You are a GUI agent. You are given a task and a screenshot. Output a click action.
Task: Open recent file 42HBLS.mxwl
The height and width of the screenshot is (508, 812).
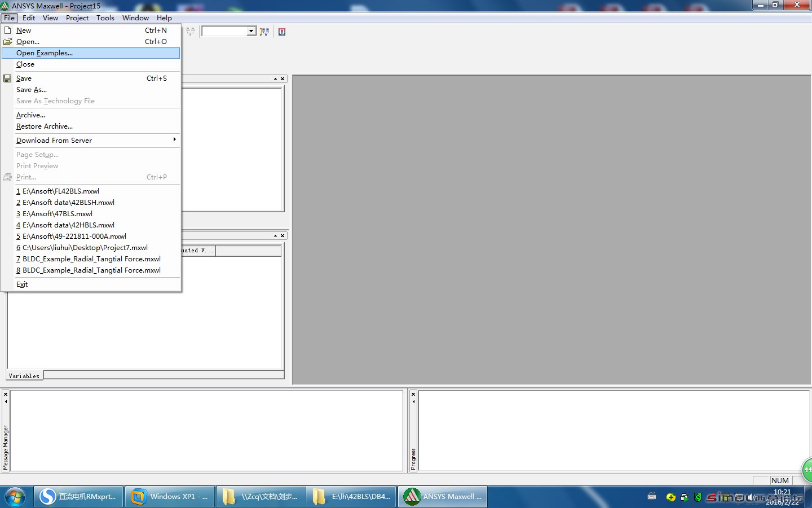click(91, 225)
